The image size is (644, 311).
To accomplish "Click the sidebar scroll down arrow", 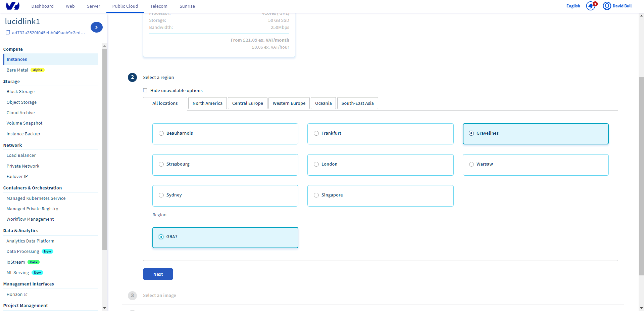I will coord(104,308).
